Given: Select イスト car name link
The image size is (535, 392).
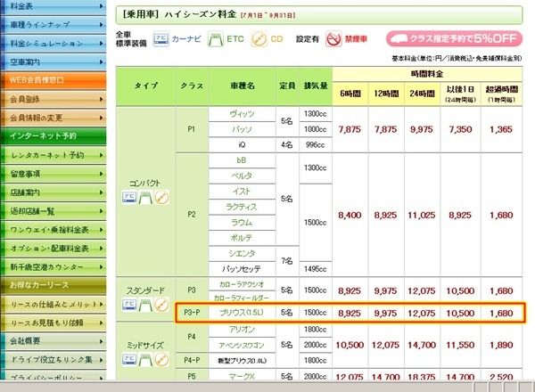Looking at the screenshot, I should pyautogui.click(x=242, y=192).
